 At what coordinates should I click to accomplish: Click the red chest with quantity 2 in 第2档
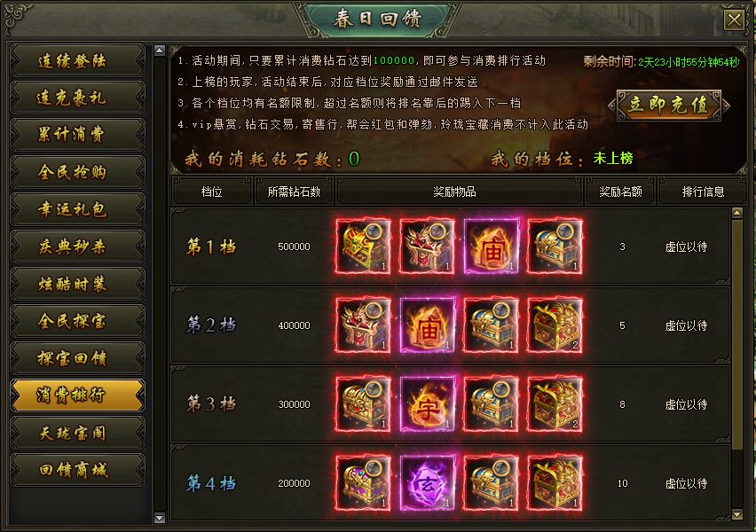pyautogui.click(x=555, y=325)
